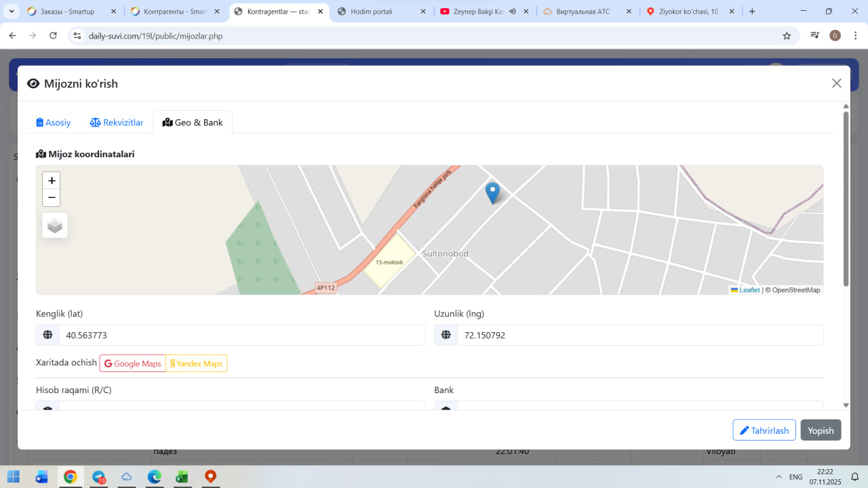Open the Windows notifications bell
Viewport: 868px width, 488px height.
pos(855,476)
